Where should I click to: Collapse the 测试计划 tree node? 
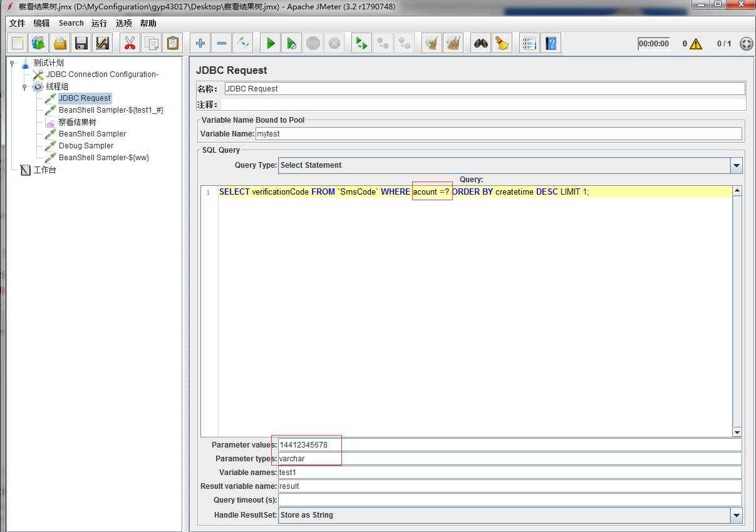click(12, 63)
